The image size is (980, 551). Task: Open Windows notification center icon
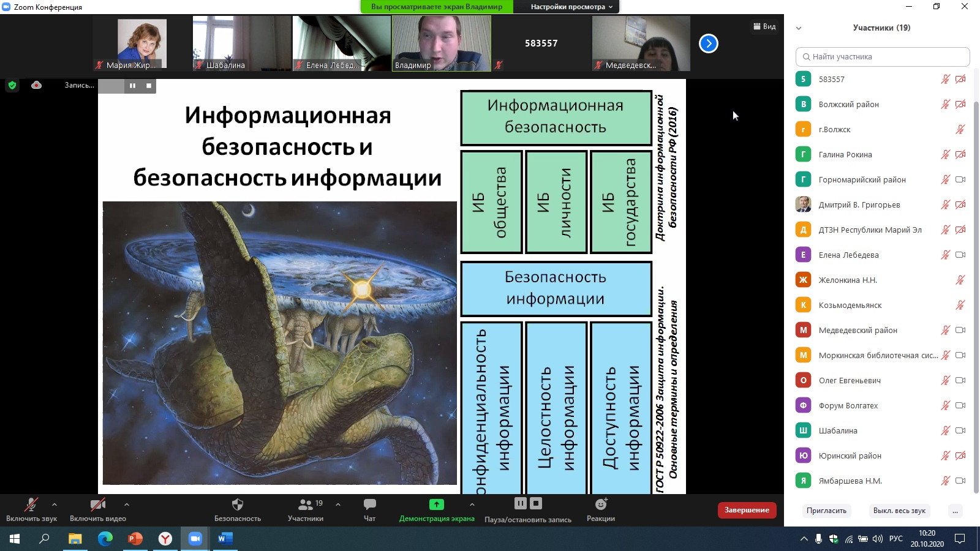pyautogui.click(x=960, y=539)
